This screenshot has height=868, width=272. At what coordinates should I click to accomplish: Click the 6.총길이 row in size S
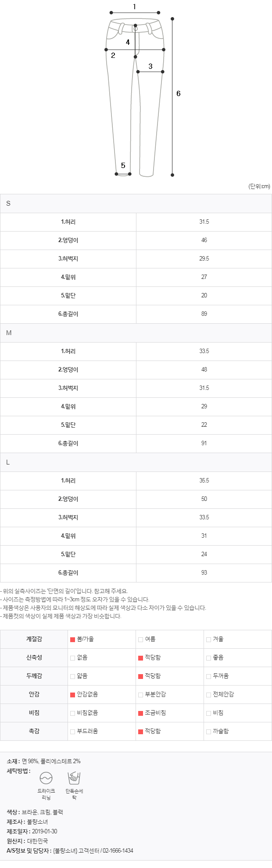[136, 314]
